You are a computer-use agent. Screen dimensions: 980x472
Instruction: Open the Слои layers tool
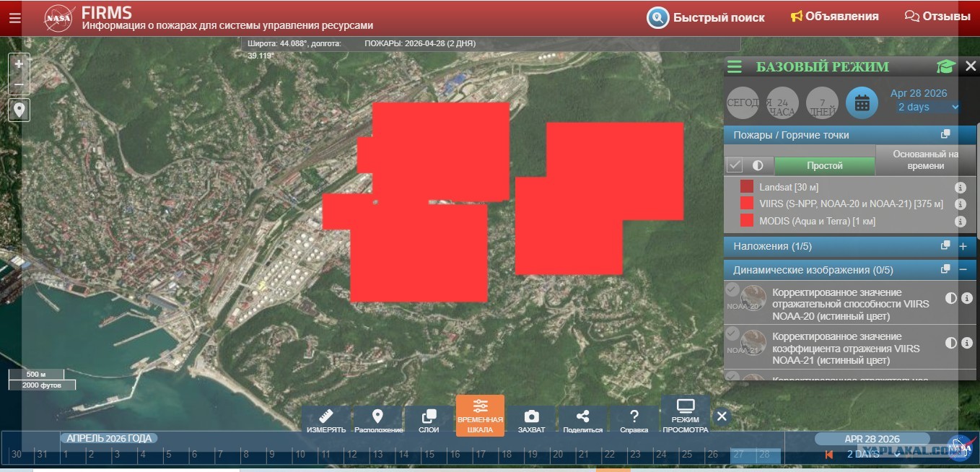(x=429, y=421)
